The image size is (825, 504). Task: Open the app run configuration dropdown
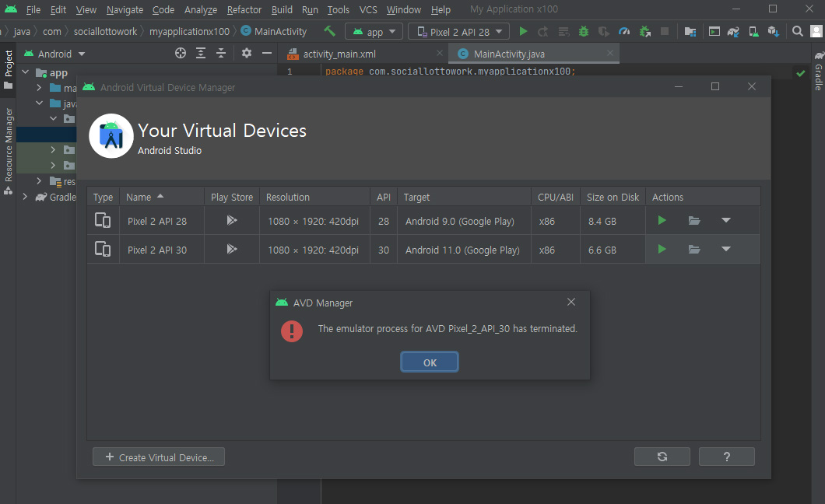pyautogui.click(x=374, y=32)
